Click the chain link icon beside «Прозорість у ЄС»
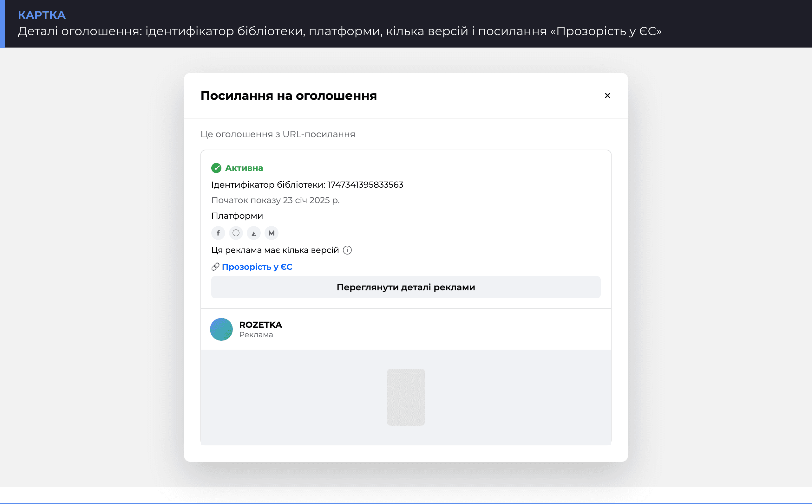812x504 pixels. coord(215,267)
